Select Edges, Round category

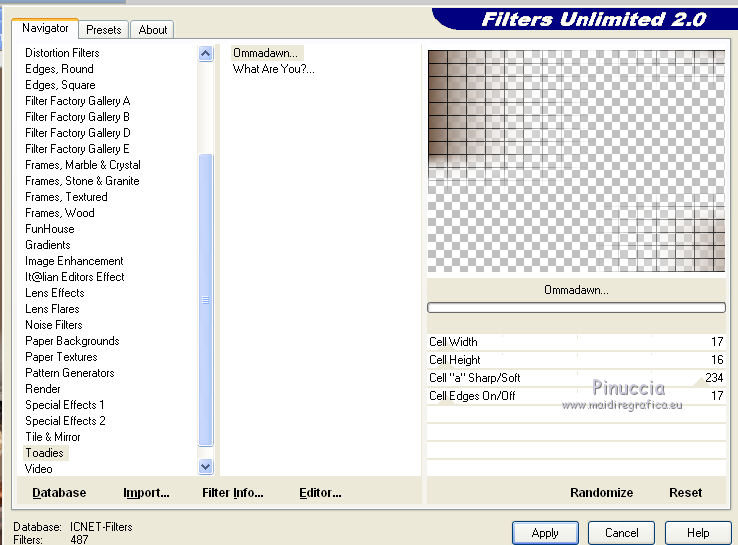[59, 69]
